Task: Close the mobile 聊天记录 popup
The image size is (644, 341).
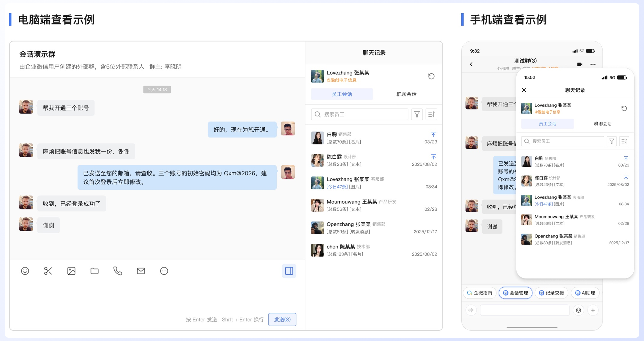Action: [524, 90]
